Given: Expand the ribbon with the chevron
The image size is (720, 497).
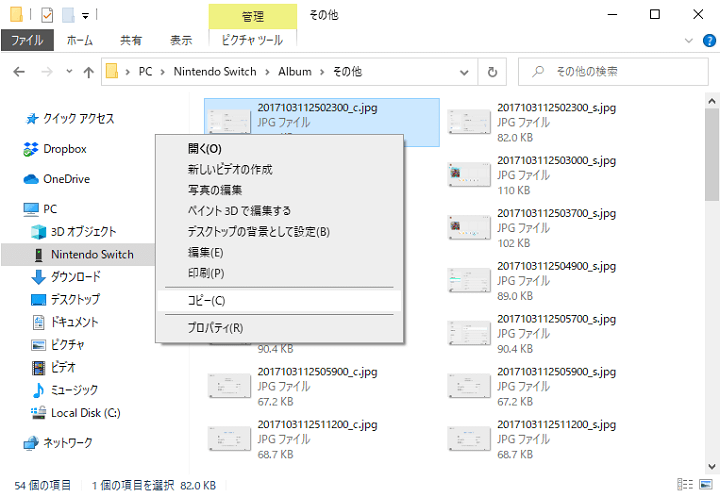Looking at the screenshot, I should coord(689,40).
